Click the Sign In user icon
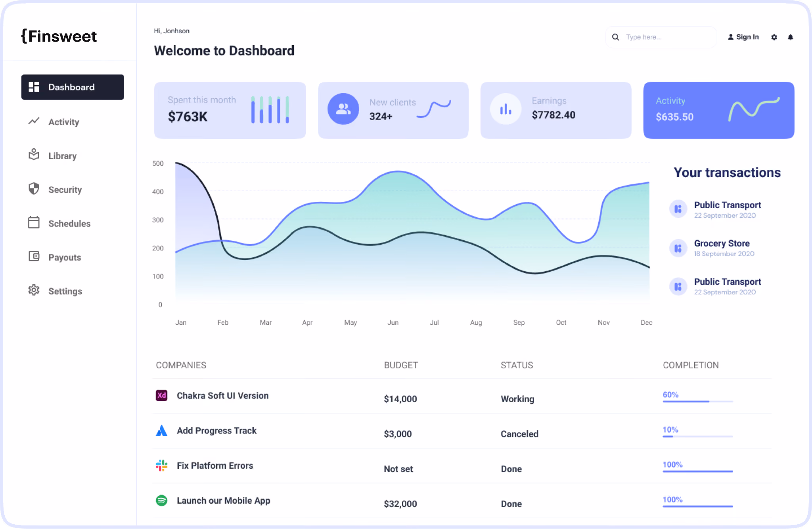The width and height of the screenshot is (812, 529). pos(731,37)
